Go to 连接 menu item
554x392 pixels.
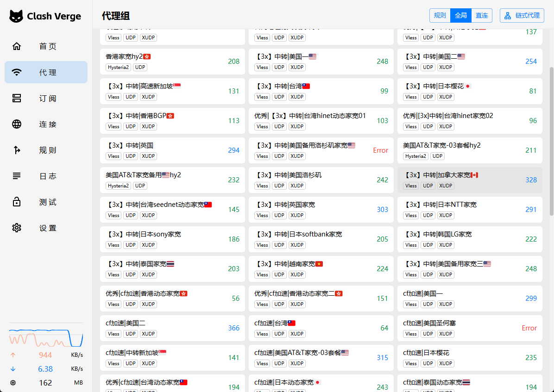(x=46, y=124)
